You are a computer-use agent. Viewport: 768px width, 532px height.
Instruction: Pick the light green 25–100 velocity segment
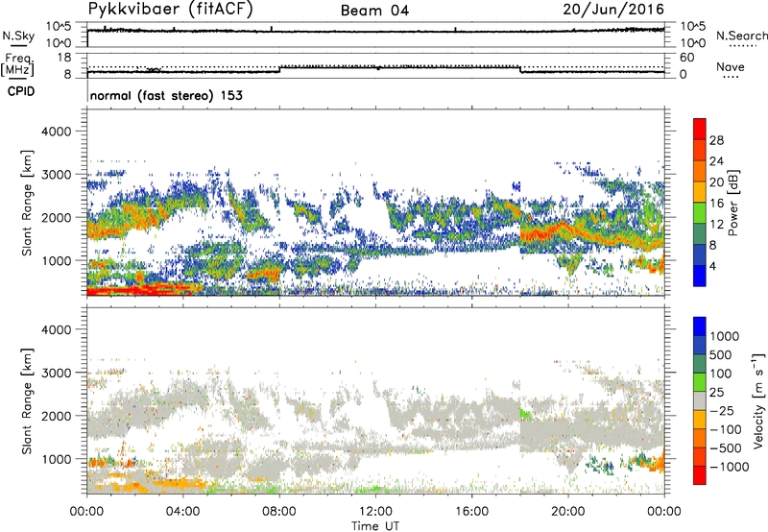click(x=700, y=381)
